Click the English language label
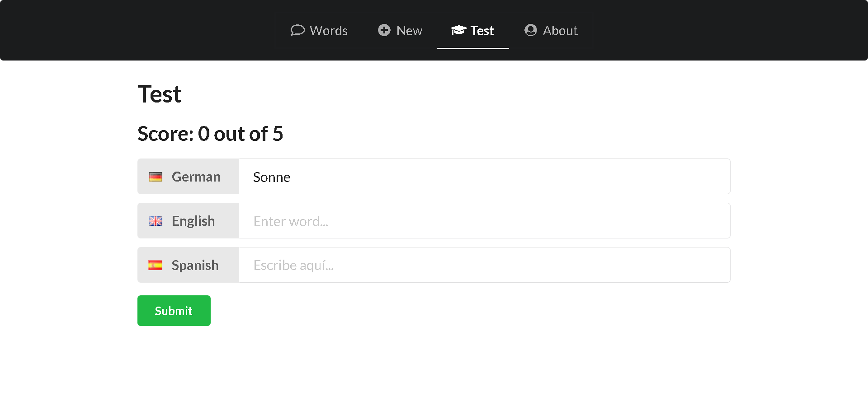Screen dimensions: 868x415 193,221
